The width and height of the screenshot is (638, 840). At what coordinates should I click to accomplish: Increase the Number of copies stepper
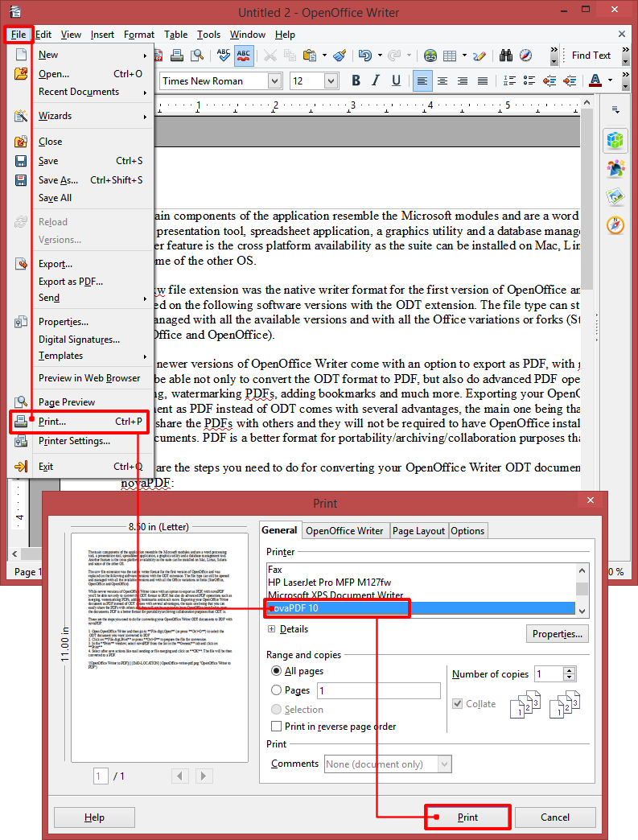(x=570, y=670)
